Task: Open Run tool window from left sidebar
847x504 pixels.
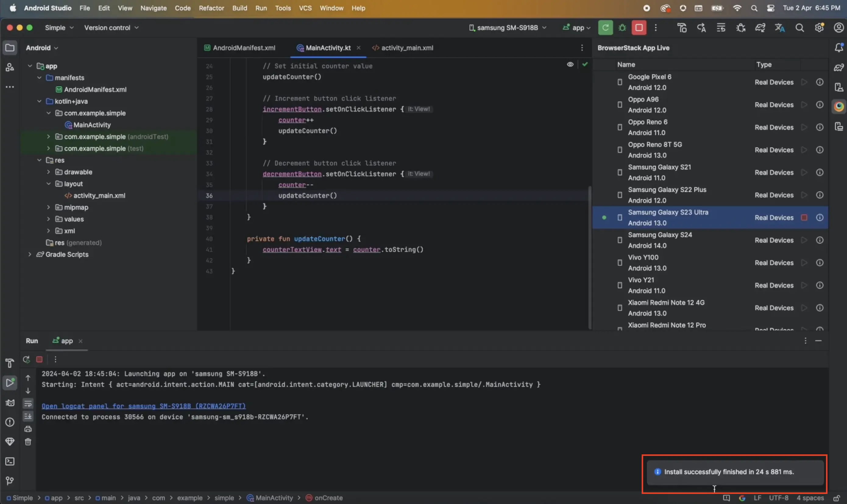Action: click(x=10, y=383)
